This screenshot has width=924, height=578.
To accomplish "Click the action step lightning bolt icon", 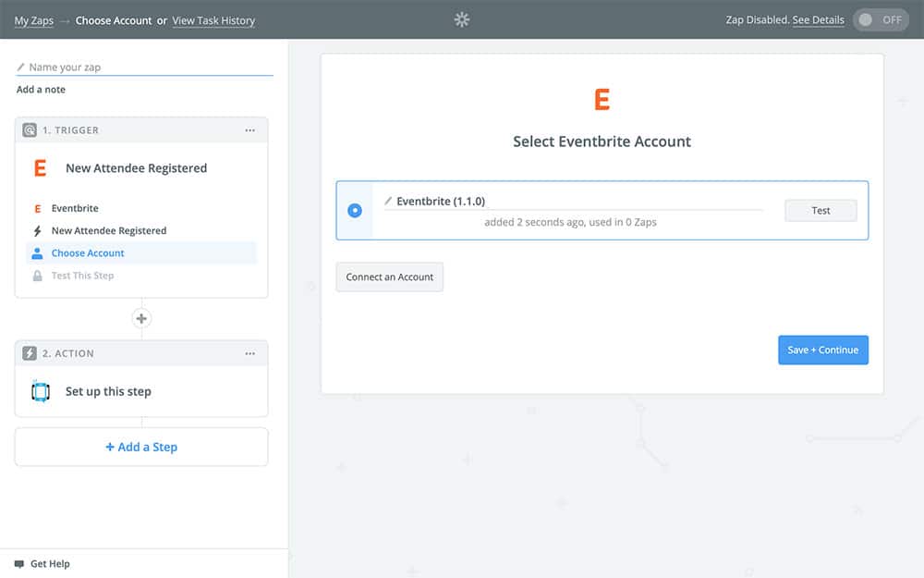I will tap(30, 353).
